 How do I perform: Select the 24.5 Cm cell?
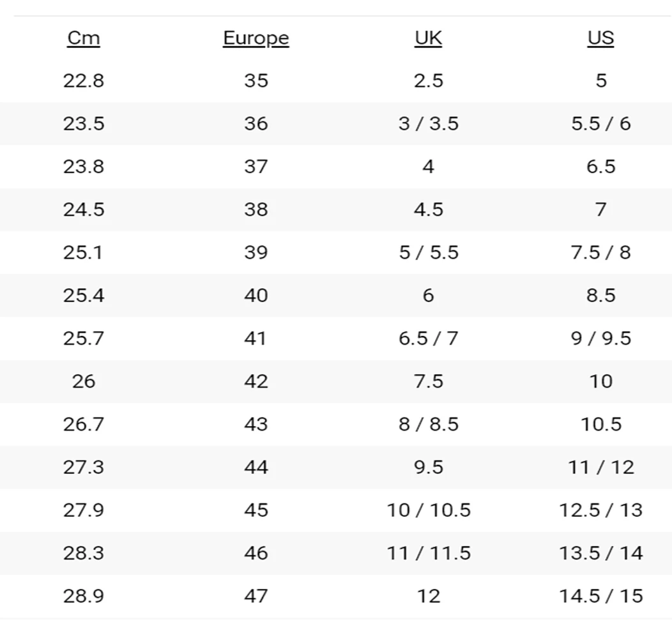(x=84, y=209)
